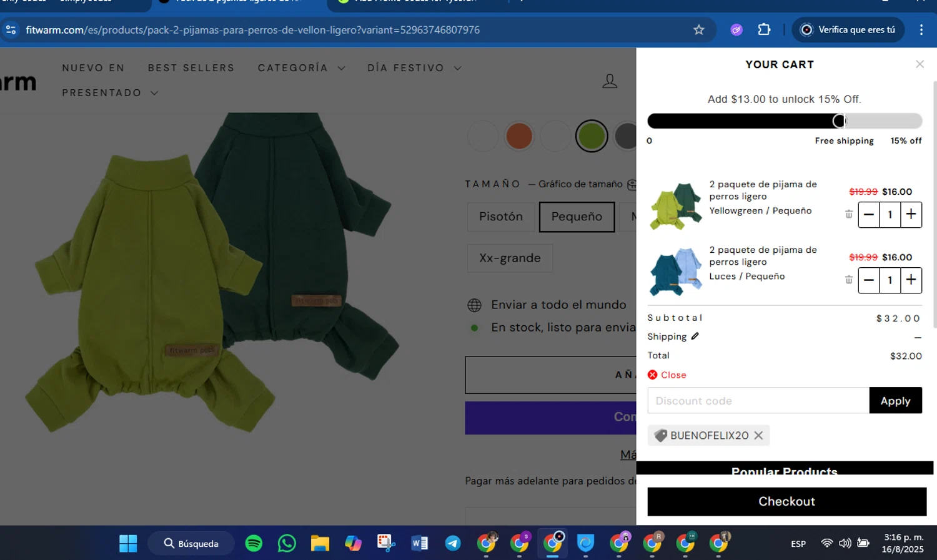Select the first white color swatch

pos(483,135)
